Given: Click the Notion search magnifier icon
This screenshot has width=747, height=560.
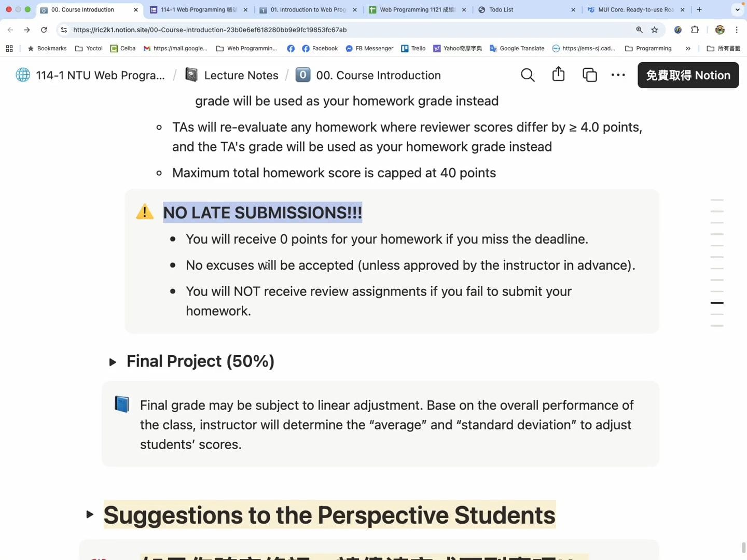Looking at the screenshot, I should 528,75.
